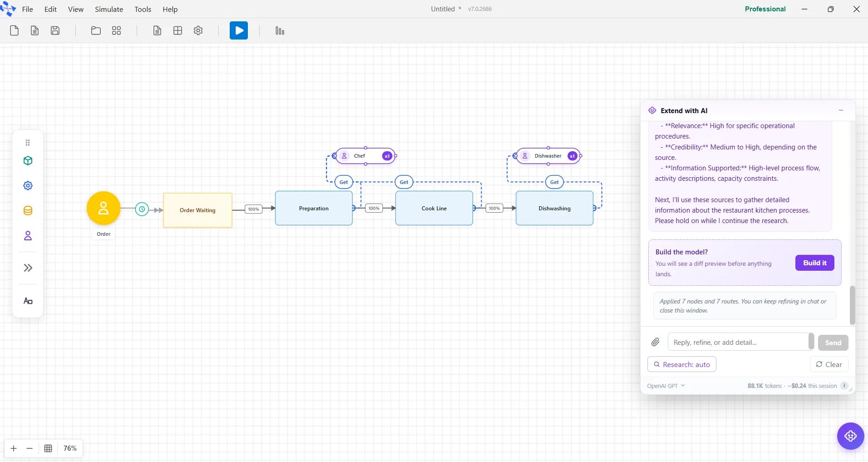Open the results bar chart icon
Screen dimensions: 868x462
click(x=280, y=31)
